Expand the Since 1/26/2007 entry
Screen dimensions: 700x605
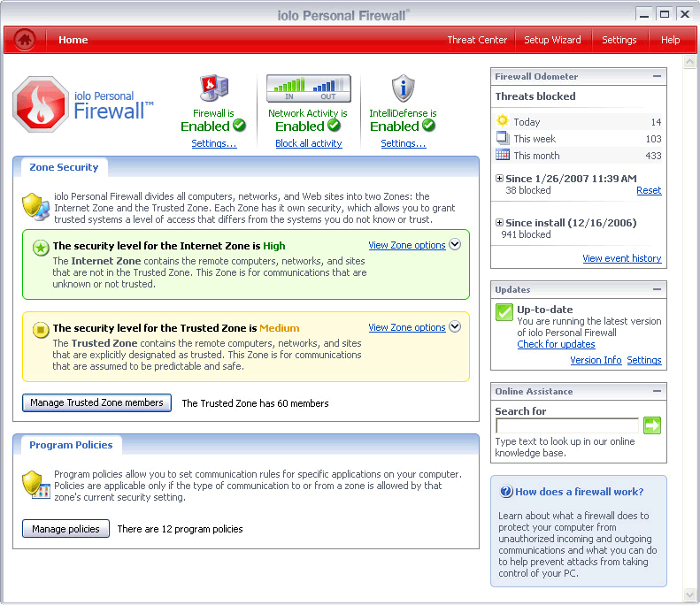[x=500, y=179]
